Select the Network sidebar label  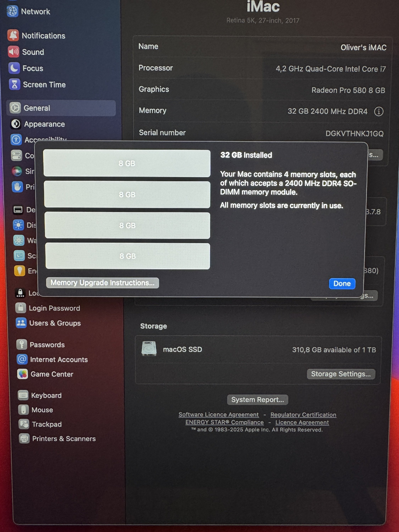tap(36, 11)
